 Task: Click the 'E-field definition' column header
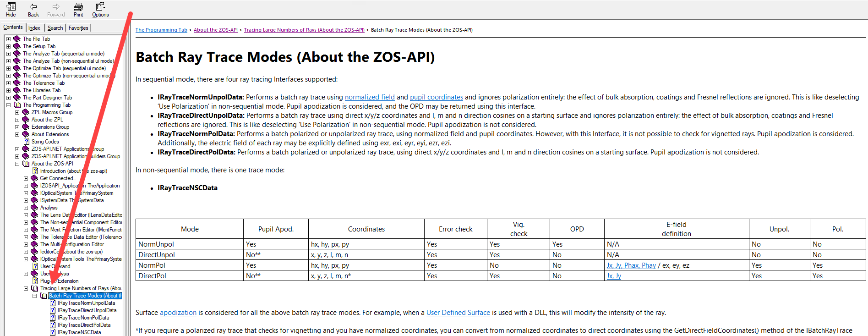click(677, 229)
